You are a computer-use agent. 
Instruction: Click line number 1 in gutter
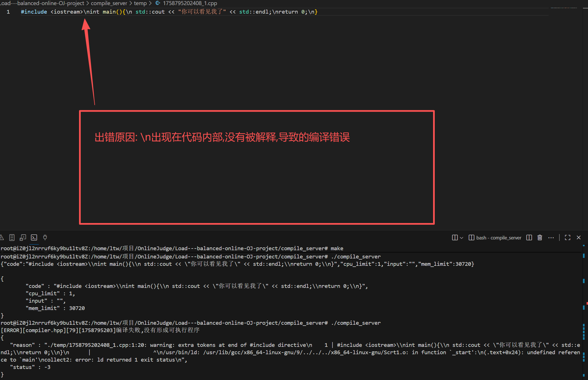point(8,12)
